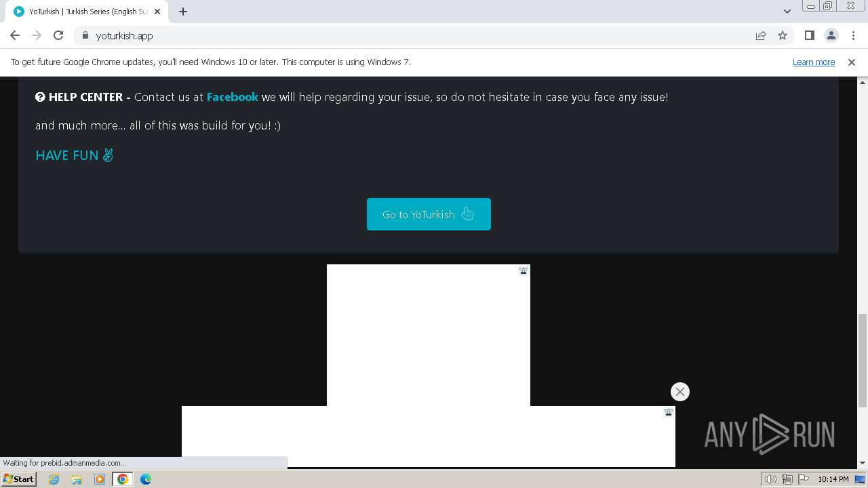
Task: Open the Windows Start menu
Action: click(18, 479)
